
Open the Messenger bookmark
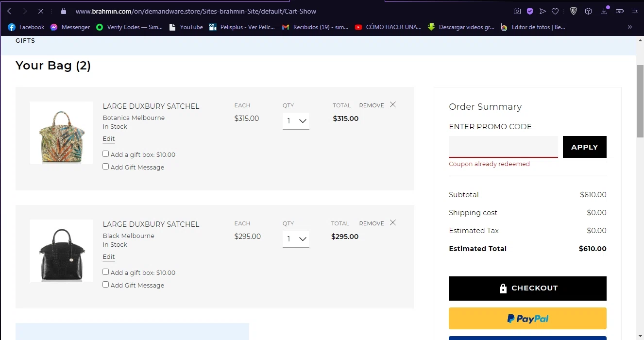(70, 27)
